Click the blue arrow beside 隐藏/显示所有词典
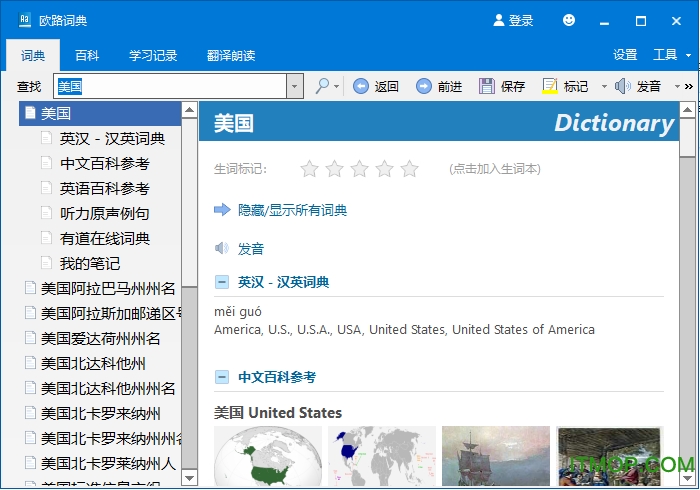Viewport: 700px width, 490px height. [222, 209]
